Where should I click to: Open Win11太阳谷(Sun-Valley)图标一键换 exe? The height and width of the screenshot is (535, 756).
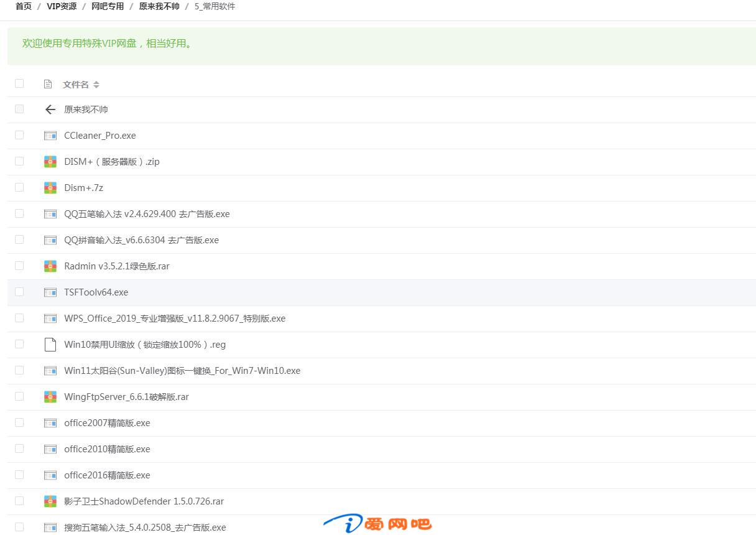click(x=182, y=371)
